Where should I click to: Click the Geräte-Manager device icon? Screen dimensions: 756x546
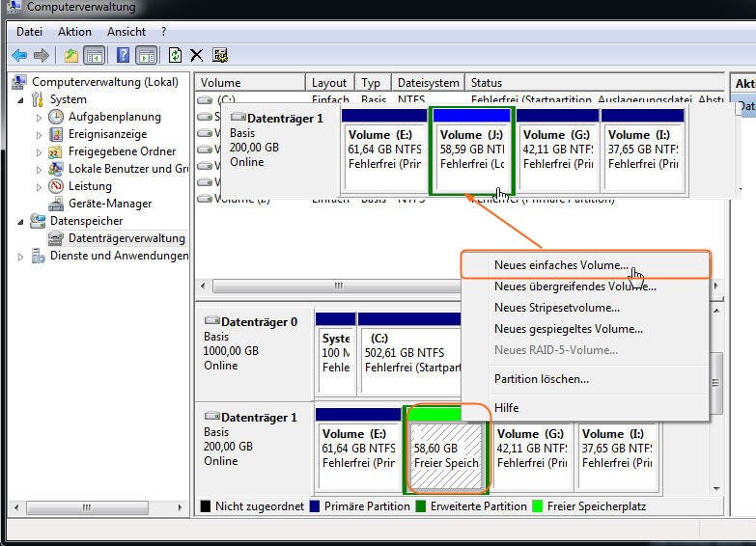[56, 204]
